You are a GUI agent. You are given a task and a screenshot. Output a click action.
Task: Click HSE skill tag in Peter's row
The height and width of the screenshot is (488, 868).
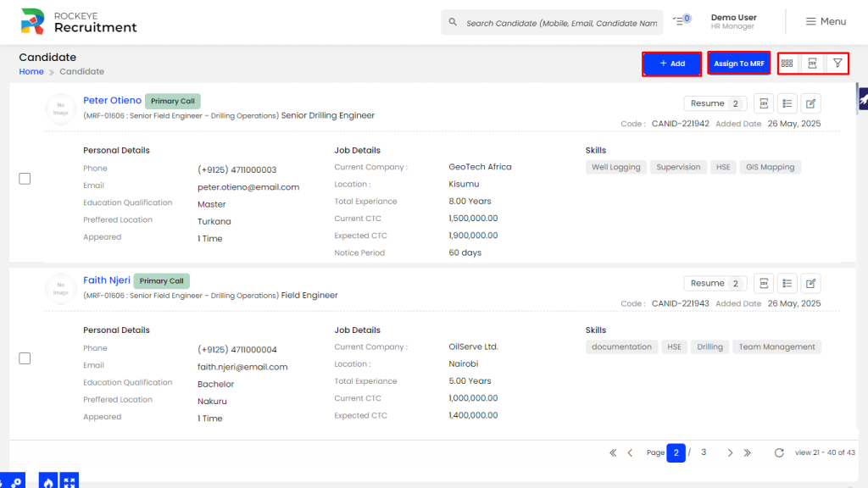(x=723, y=167)
